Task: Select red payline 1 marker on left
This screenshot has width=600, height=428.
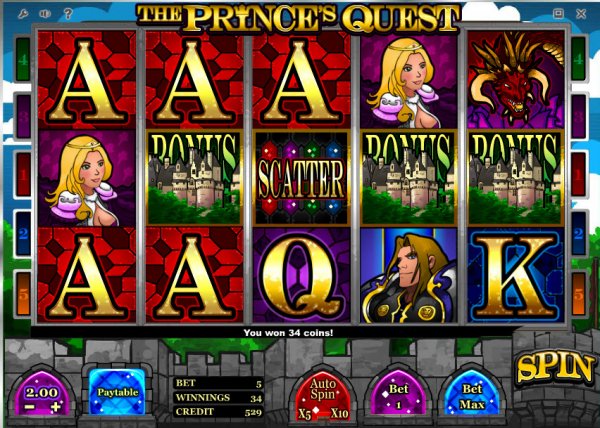Action: (x=23, y=174)
